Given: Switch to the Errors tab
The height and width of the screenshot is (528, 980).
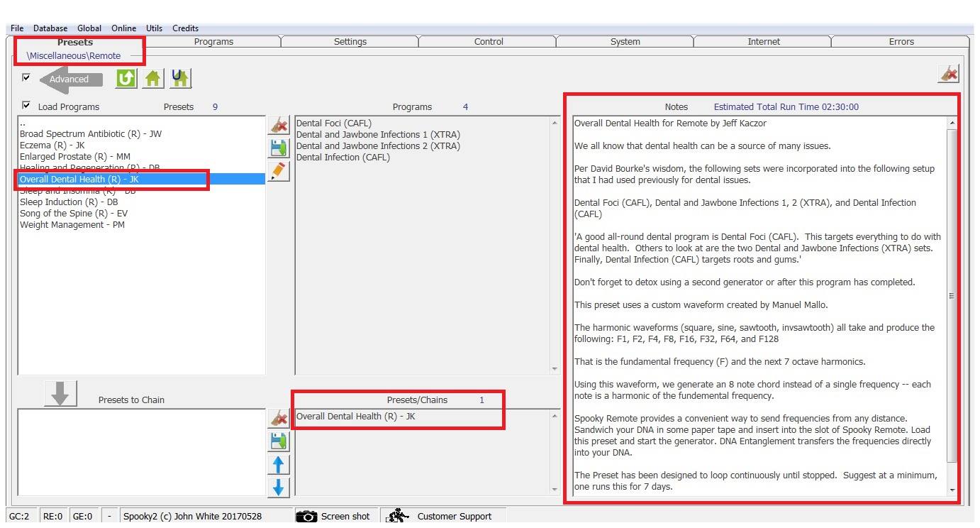Looking at the screenshot, I should (901, 42).
